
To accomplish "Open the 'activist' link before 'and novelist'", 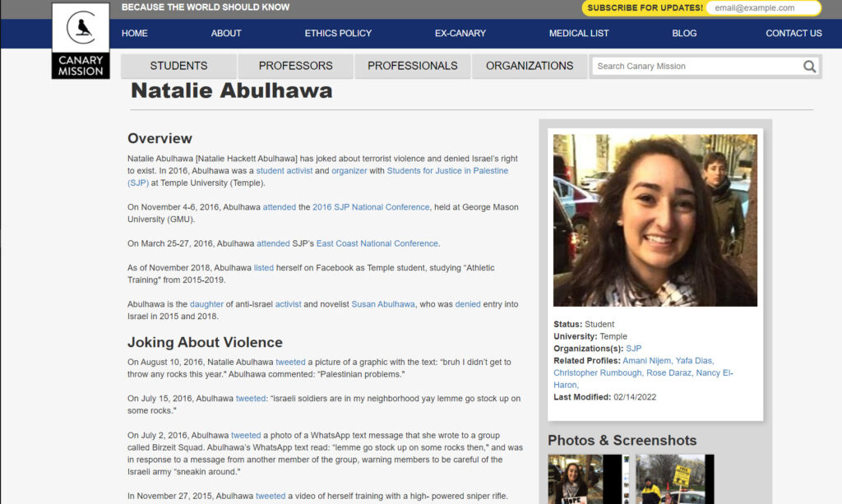I will (289, 304).
